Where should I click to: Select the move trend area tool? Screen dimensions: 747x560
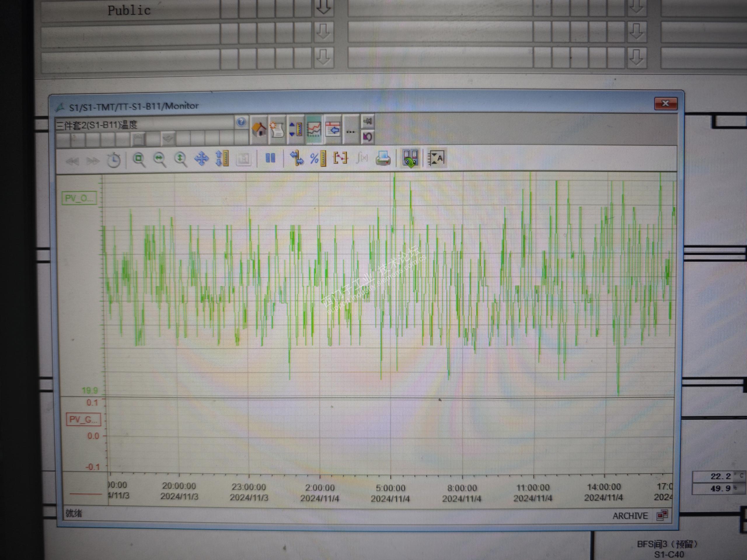[x=201, y=159]
